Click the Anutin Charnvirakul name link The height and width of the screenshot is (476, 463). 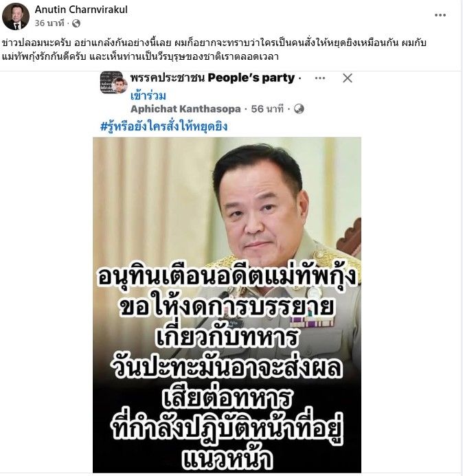point(81,10)
